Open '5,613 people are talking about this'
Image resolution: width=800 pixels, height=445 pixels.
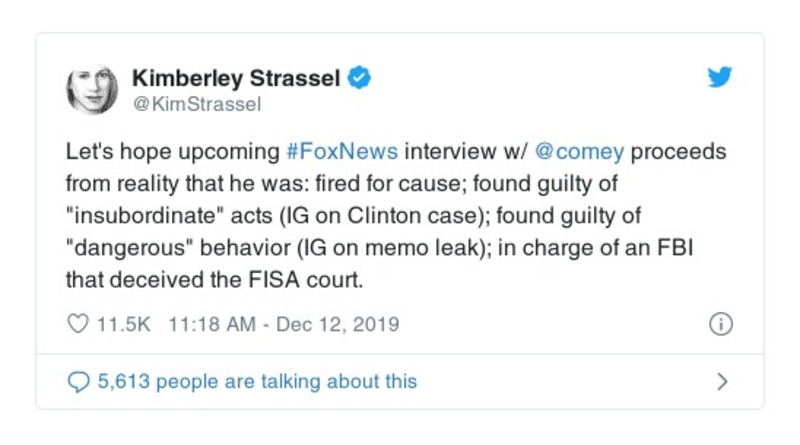click(257, 381)
